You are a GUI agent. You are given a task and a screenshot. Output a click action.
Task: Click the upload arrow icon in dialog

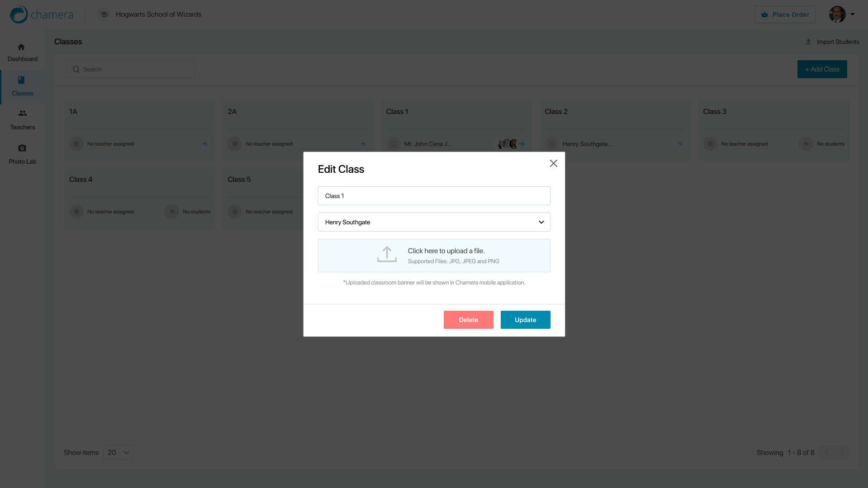(x=387, y=255)
